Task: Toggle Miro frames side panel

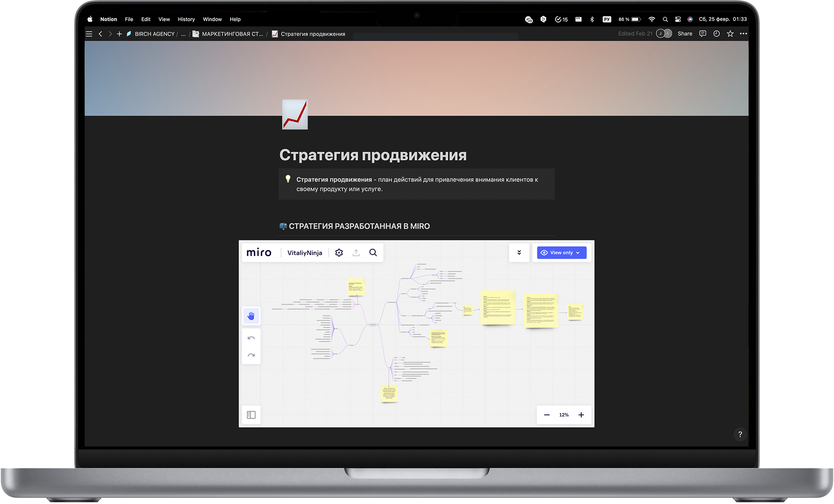Action: tap(251, 415)
